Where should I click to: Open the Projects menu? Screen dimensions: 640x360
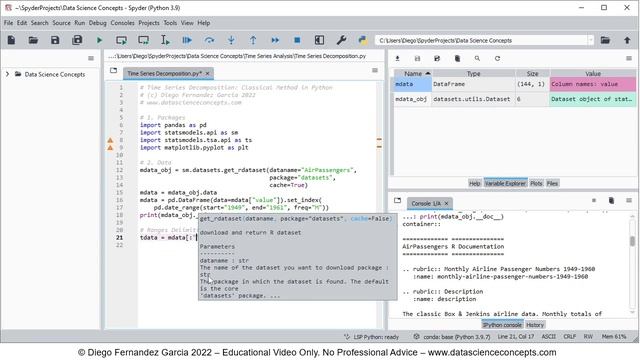pyautogui.click(x=149, y=23)
